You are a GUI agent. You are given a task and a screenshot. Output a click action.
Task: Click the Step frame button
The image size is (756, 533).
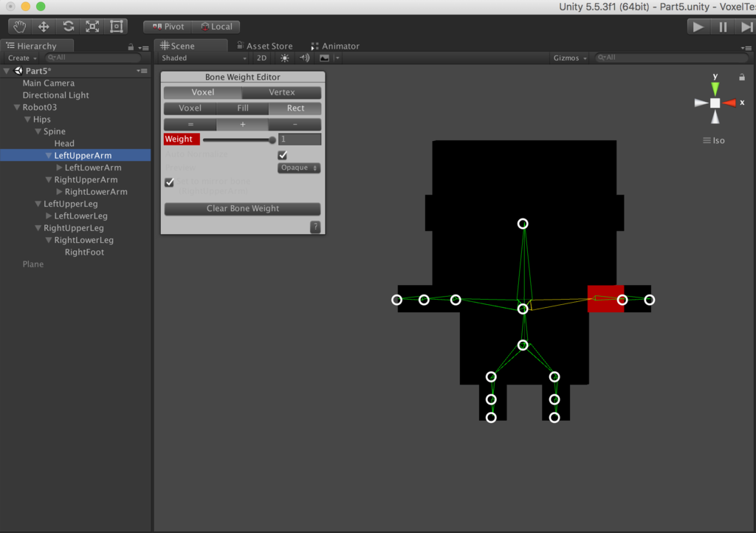[746, 27]
